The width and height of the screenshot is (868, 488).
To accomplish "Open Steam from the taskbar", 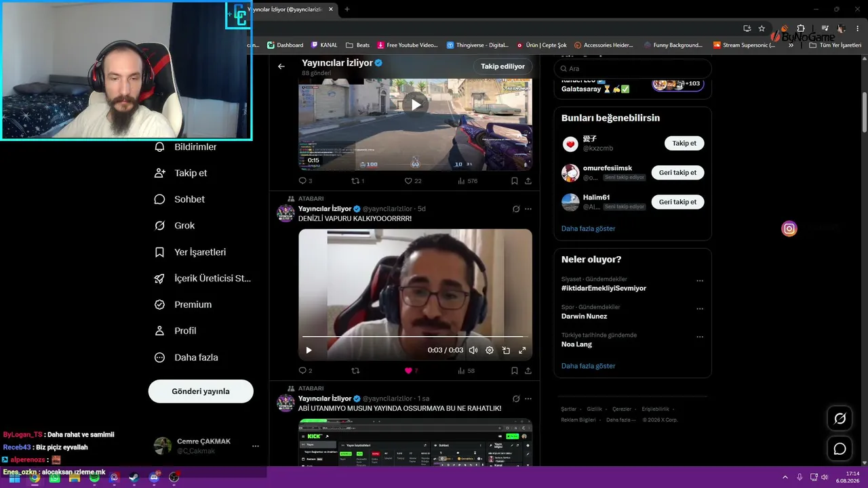I will coord(134,478).
